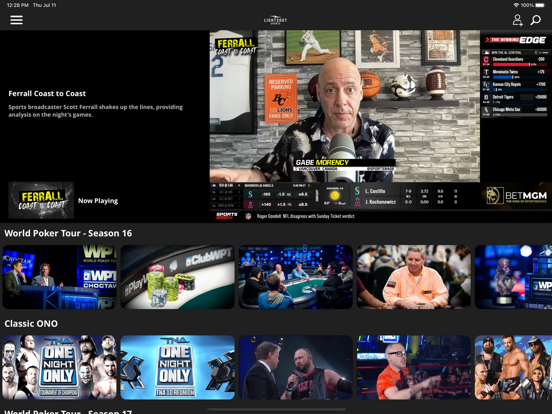
Task: Open the WPT Choctaw hosts episode thumbnail
Action: 59,277
